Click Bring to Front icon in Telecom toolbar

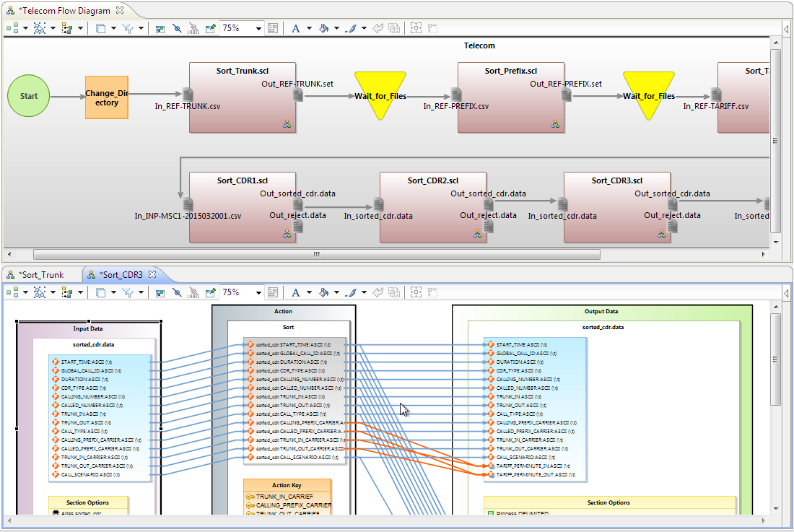pyautogui.click(x=101, y=28)
